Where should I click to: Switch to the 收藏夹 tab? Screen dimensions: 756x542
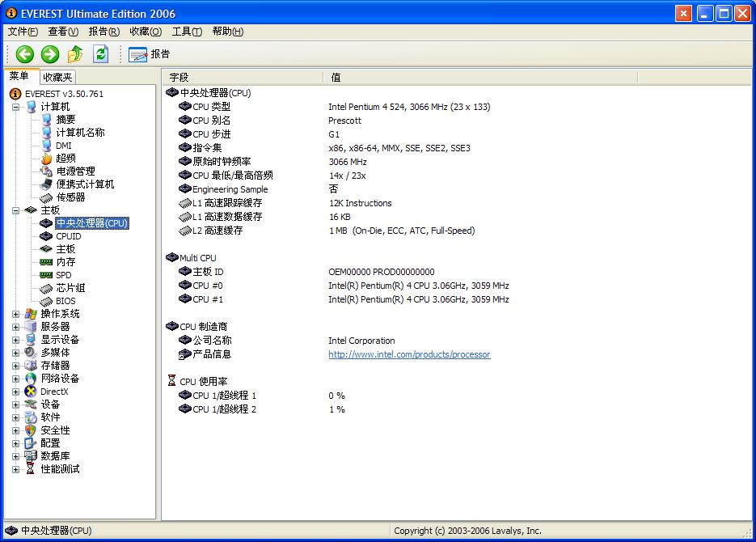57,77
